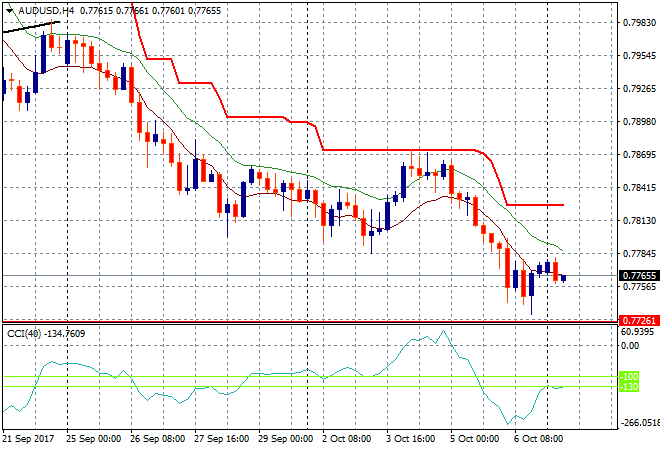This screenshot has width=660, height=450.
Task: Select the CCI(40) -134.7609 indicator label
Action: tap(46, 334)
